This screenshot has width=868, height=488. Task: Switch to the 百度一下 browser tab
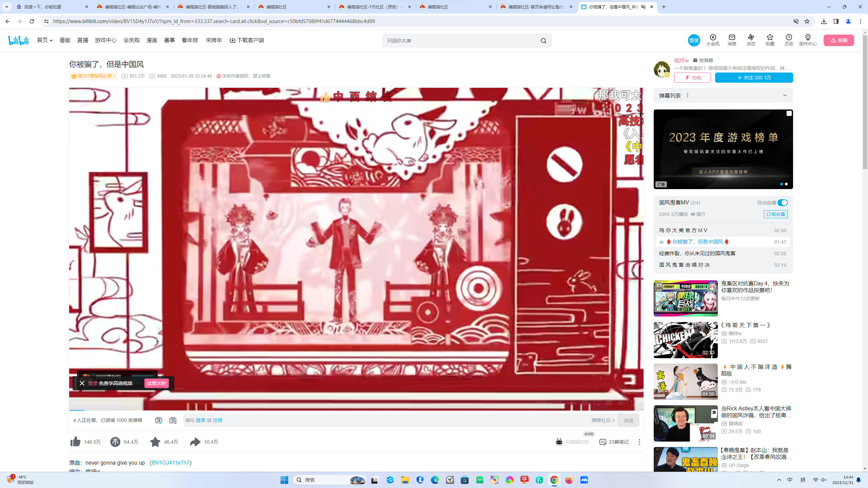pyautogui.click(x=53, y=7)
